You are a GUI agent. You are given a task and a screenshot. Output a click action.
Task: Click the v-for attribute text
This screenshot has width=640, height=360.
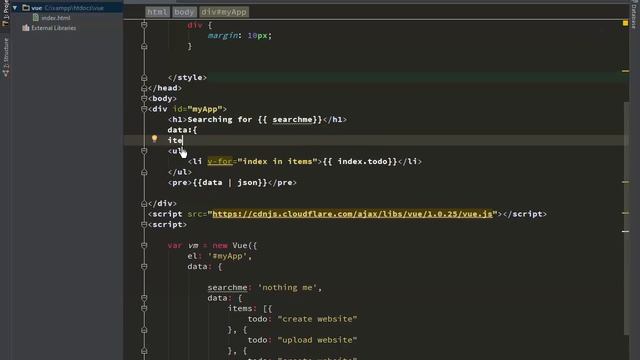pyautogui.click(x=220, y=162)
